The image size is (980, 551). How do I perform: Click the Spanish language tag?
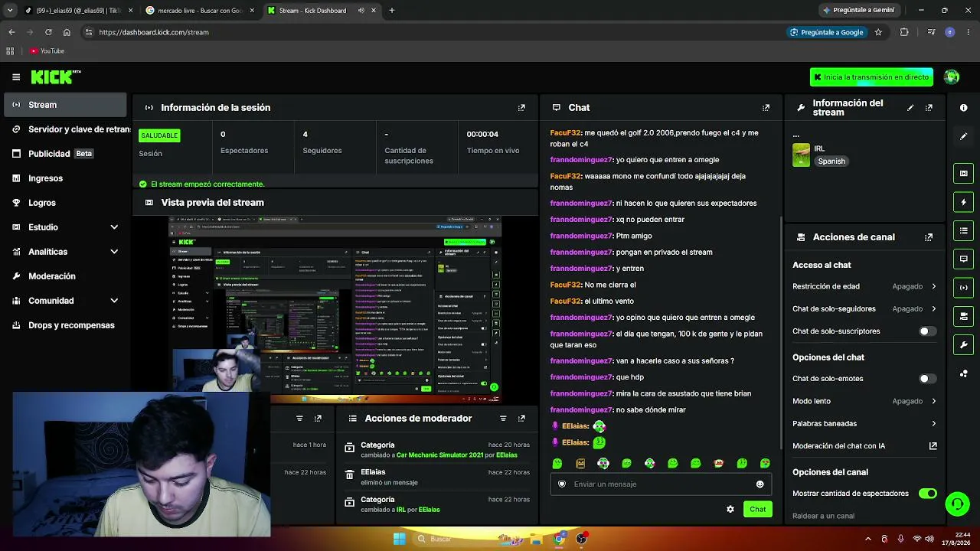pos(831,161)
